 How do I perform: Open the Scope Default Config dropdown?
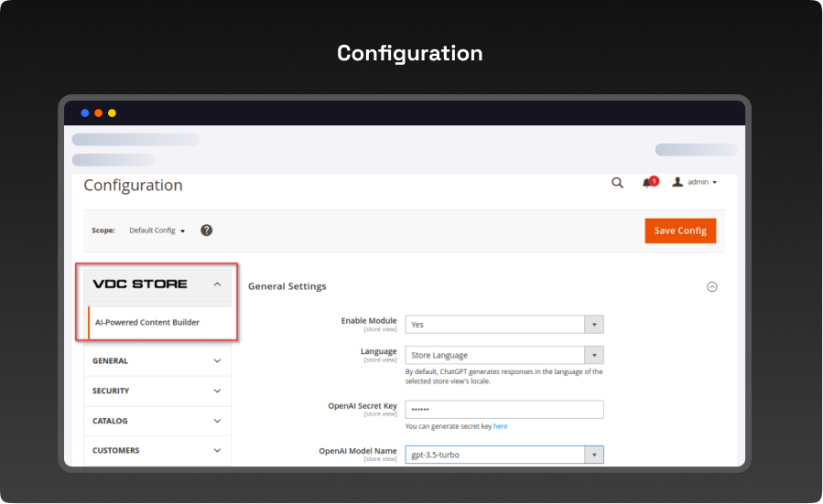pyautogui.click(x=157, y=231)
